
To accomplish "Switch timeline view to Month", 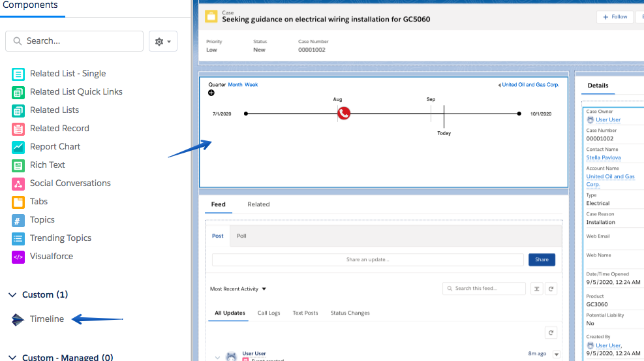I will point(235,85).
